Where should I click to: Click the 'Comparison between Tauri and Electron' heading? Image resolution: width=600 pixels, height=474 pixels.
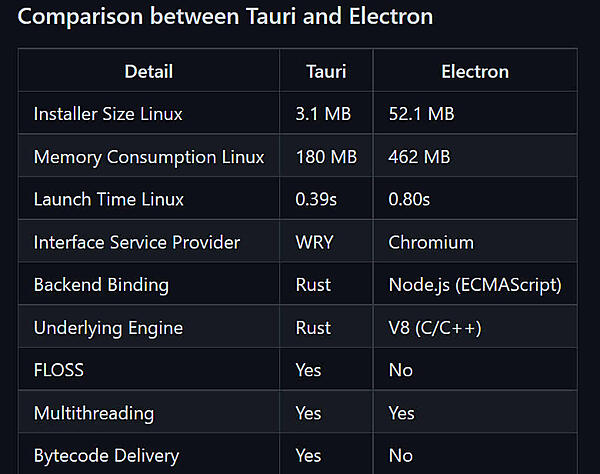coord(226,16)
